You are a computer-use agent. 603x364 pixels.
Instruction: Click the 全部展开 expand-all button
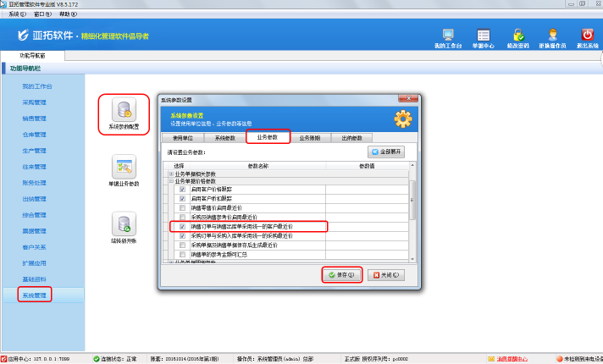pyautogui.click(x=386, y=152)
